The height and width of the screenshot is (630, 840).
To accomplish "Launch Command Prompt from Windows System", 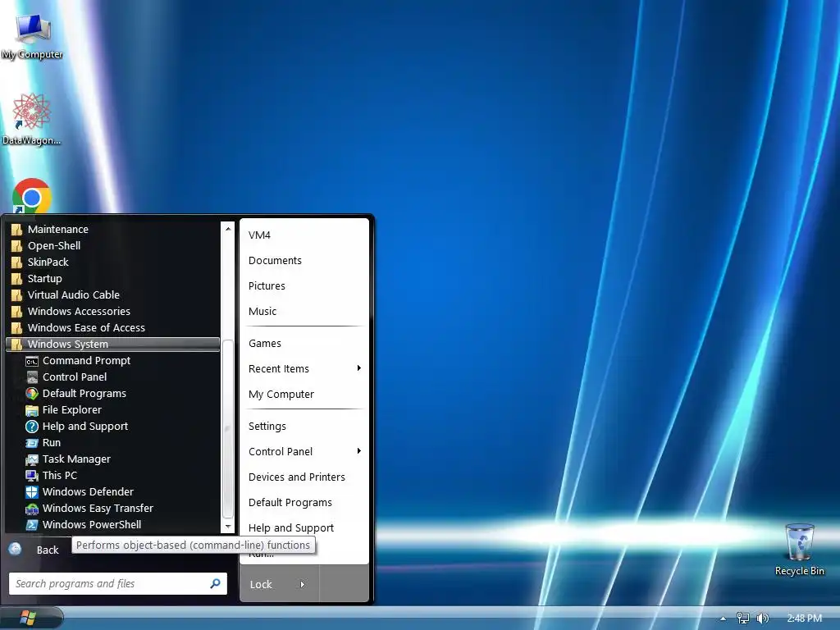I will (112, 361).
